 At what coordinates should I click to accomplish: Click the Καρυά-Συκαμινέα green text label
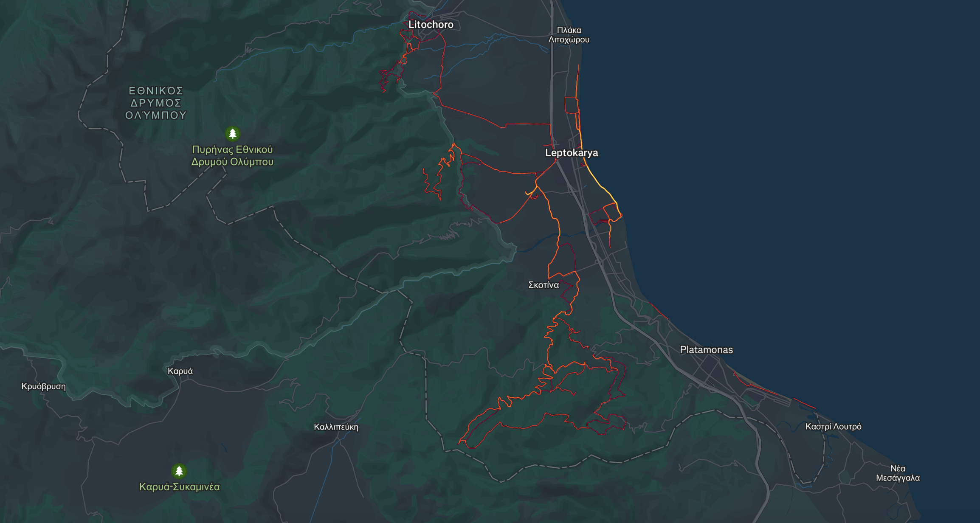coord(179,487)
